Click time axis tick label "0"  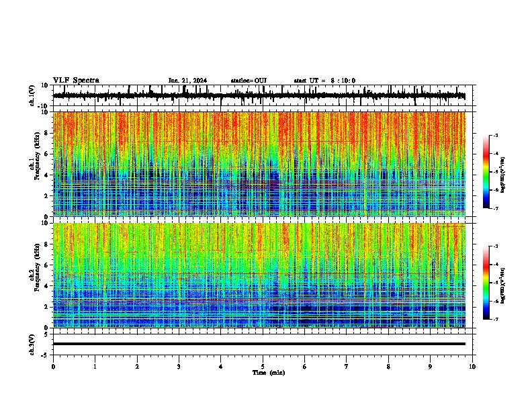53,367
